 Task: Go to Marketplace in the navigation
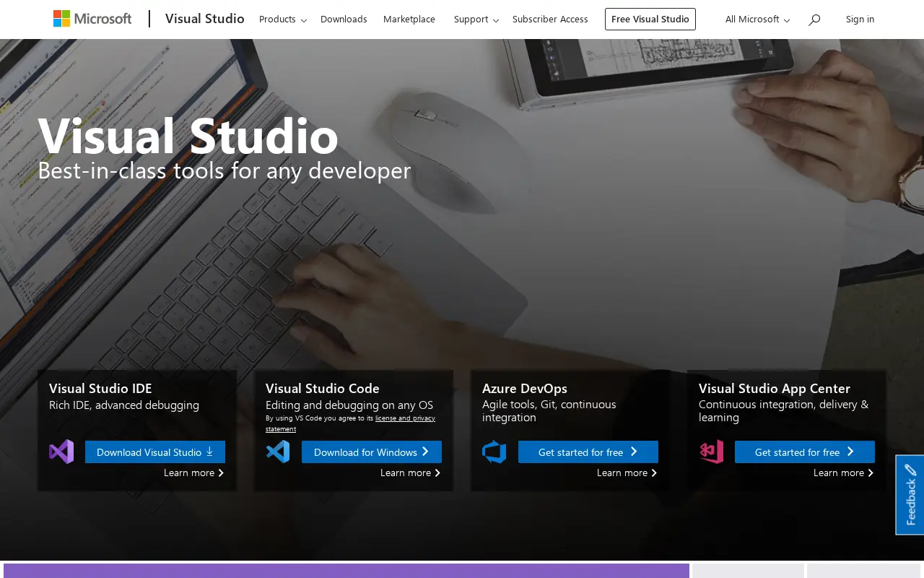[409, 20]
